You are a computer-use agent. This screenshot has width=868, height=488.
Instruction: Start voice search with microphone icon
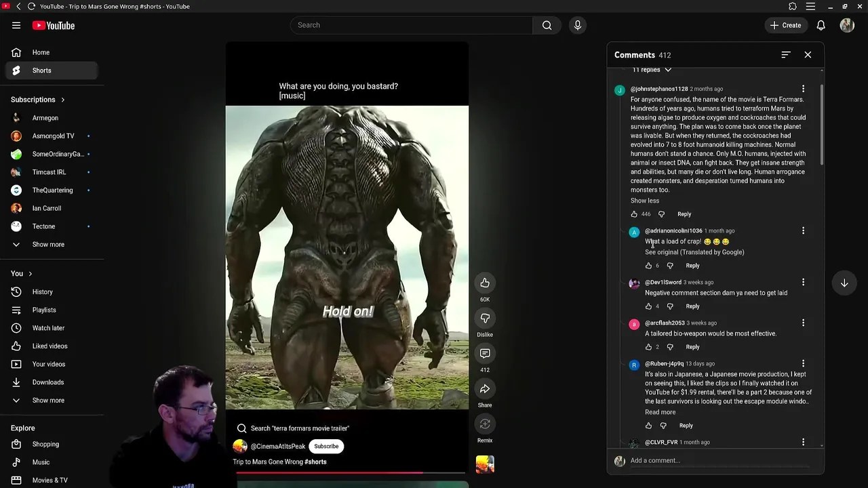tap(578, 25)
